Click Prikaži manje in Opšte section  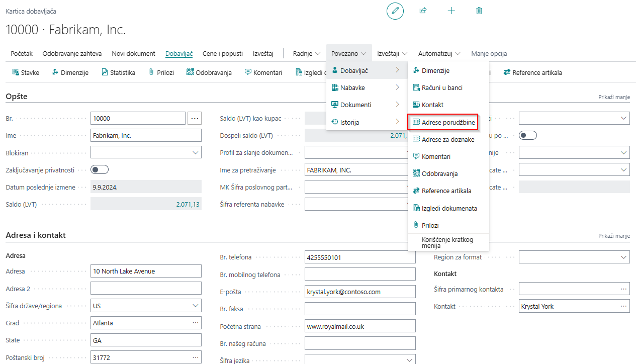point(614,97)
